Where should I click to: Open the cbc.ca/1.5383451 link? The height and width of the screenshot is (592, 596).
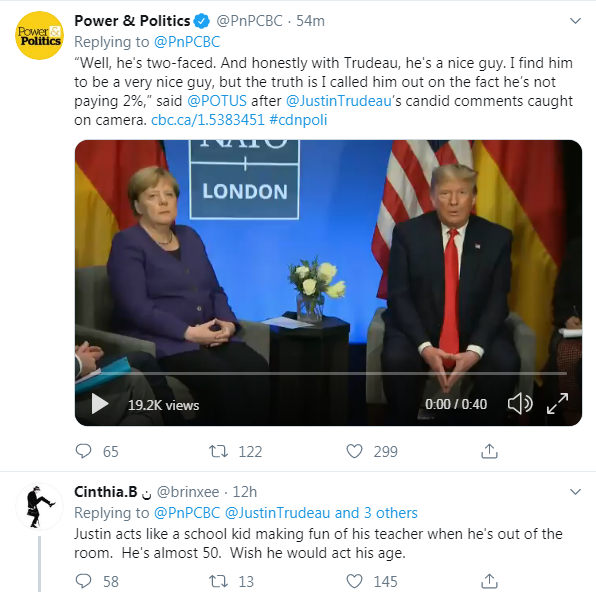[208, 120]
